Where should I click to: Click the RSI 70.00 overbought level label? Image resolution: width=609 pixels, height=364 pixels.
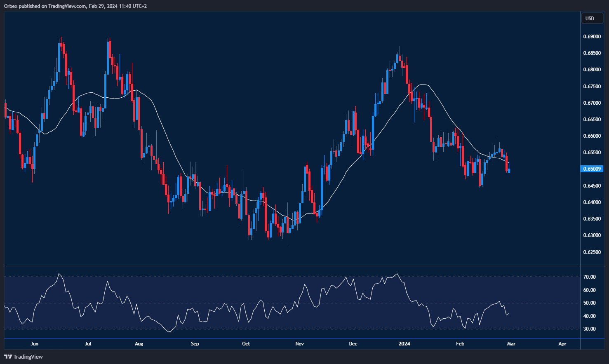coord(589,277)
